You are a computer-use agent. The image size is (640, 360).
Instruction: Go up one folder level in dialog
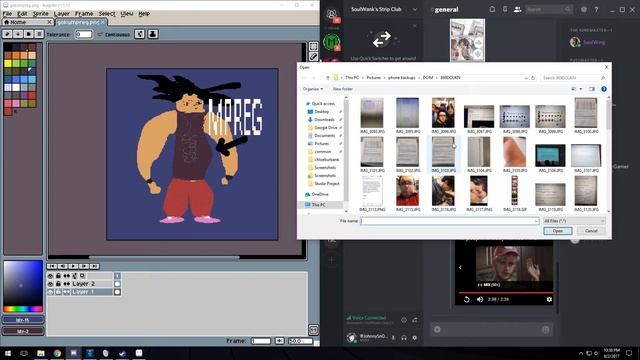pyautogui.click(x=327, y=78)
